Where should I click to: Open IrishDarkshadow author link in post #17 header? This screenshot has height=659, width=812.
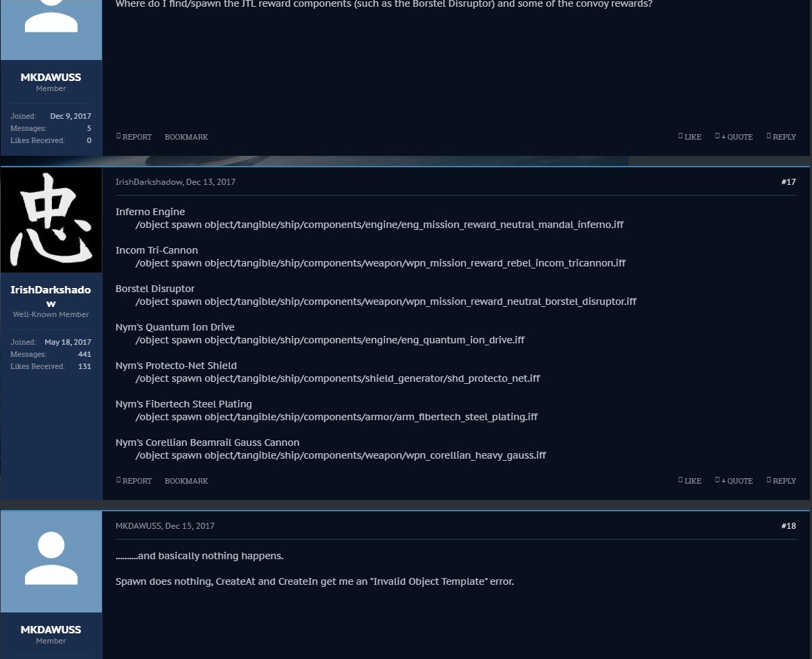(149, 182)
